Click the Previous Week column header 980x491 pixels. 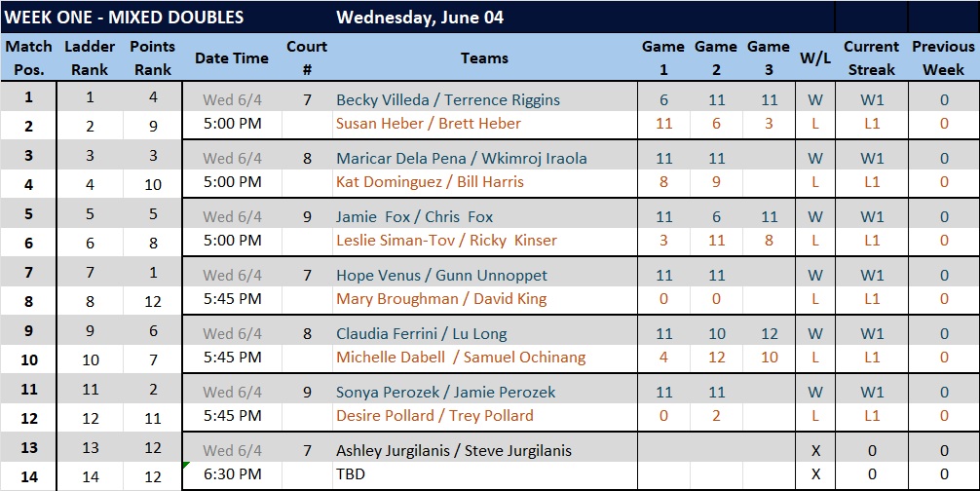click(943, 58)
